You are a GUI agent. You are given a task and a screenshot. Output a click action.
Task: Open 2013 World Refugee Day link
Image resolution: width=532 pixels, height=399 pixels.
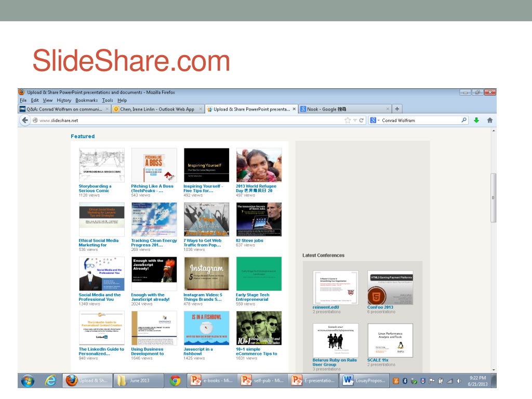coord(256,188)
